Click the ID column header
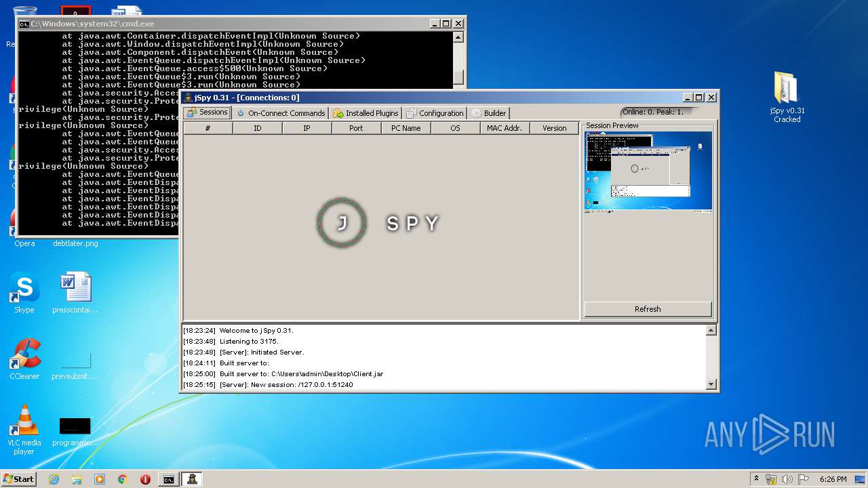Viewport: 868px width, 488px height. point(258,128)
